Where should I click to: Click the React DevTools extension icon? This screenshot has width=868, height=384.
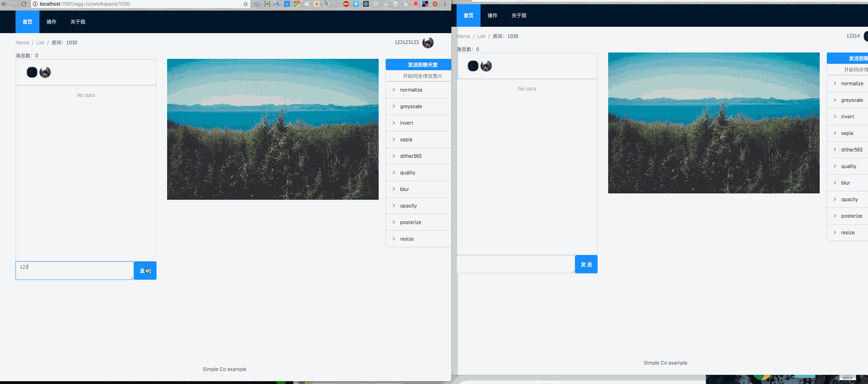pyautogui.click(x=366, y=4)
